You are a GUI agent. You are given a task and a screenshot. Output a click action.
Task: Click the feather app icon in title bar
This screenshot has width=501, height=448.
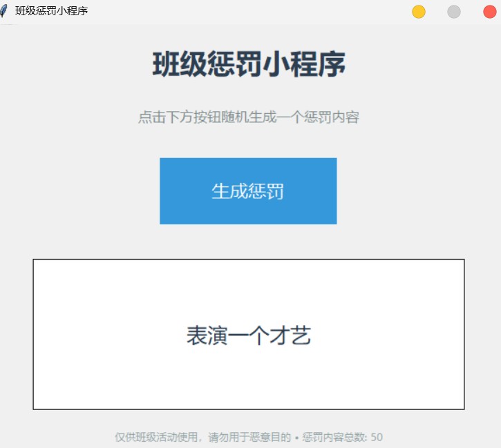pyautogui.click(x=3, y=11)
